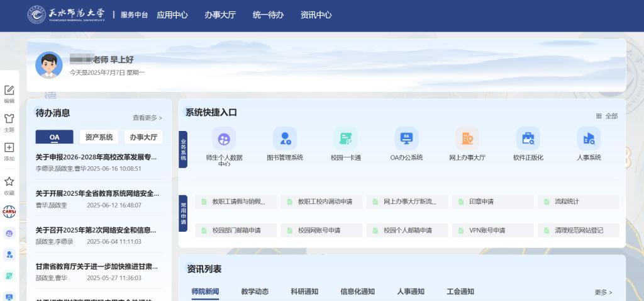
Task: Click the user avatar picture
Action: click(48, 65)
